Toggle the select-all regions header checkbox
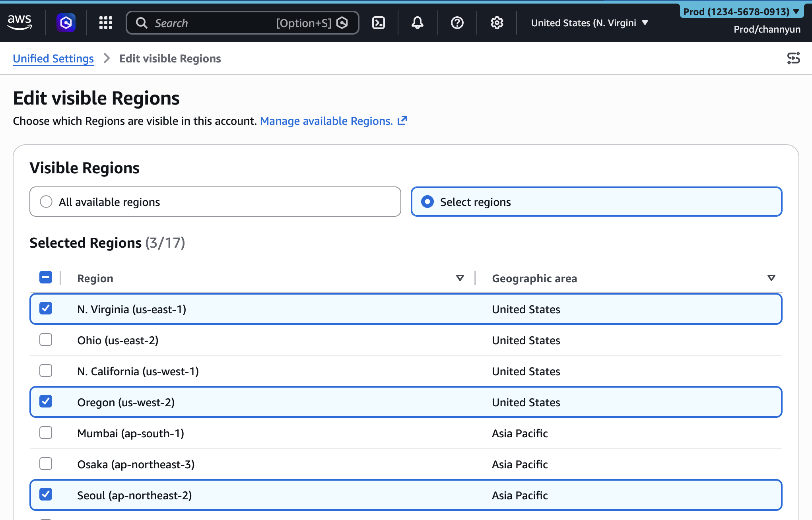Viewport: 812px width, 520px height. (46, 277)
